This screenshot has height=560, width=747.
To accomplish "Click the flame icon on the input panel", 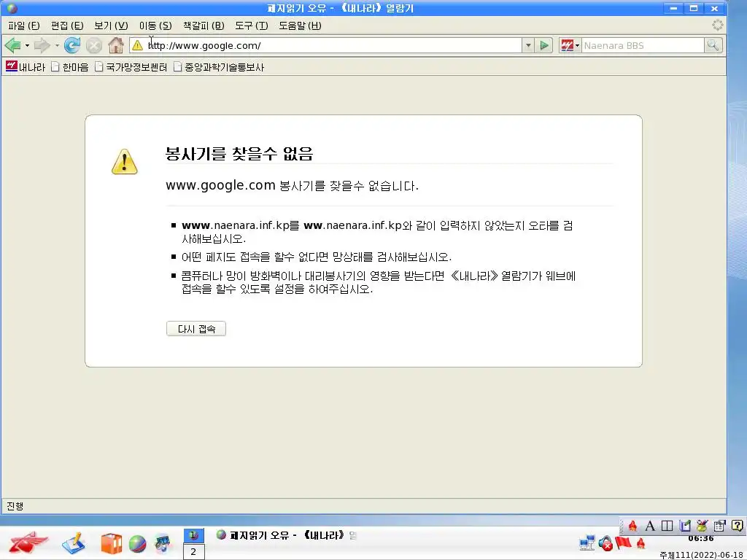I will click(632, 526).
